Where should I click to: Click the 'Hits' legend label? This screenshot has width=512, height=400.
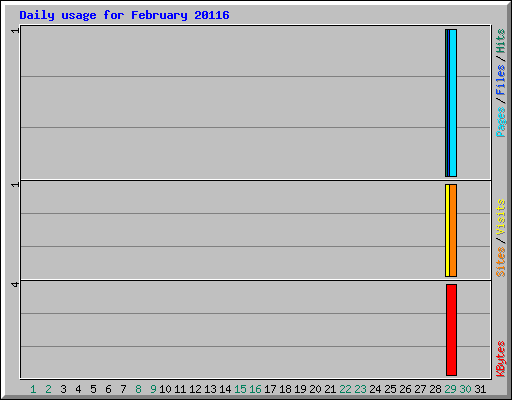(x=501, y=41)
